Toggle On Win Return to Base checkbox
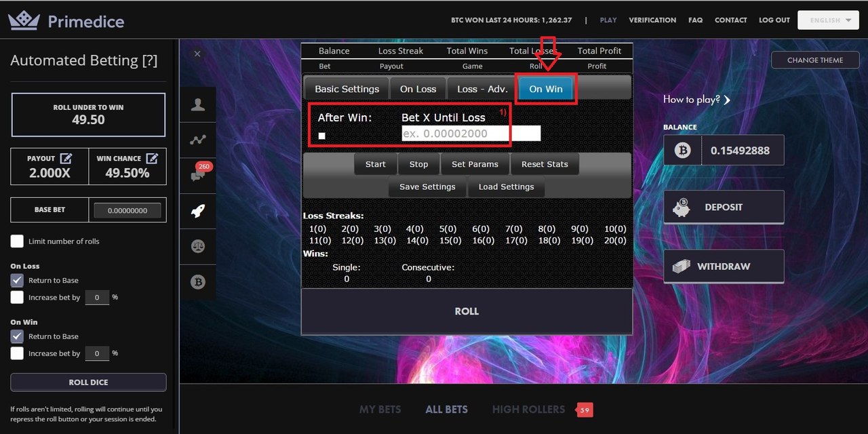This screenshot has height=434, width=868. click(x=17, y=336)
